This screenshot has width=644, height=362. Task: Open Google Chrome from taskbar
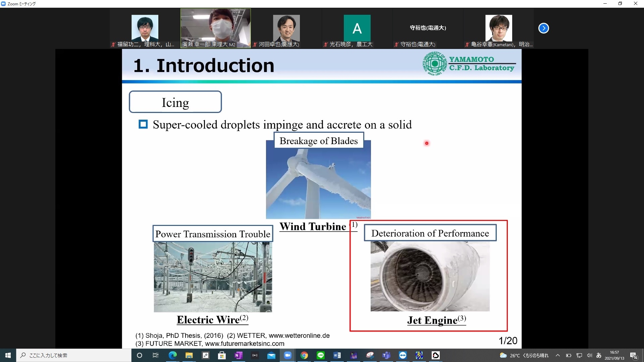click(x=304, y=355)
